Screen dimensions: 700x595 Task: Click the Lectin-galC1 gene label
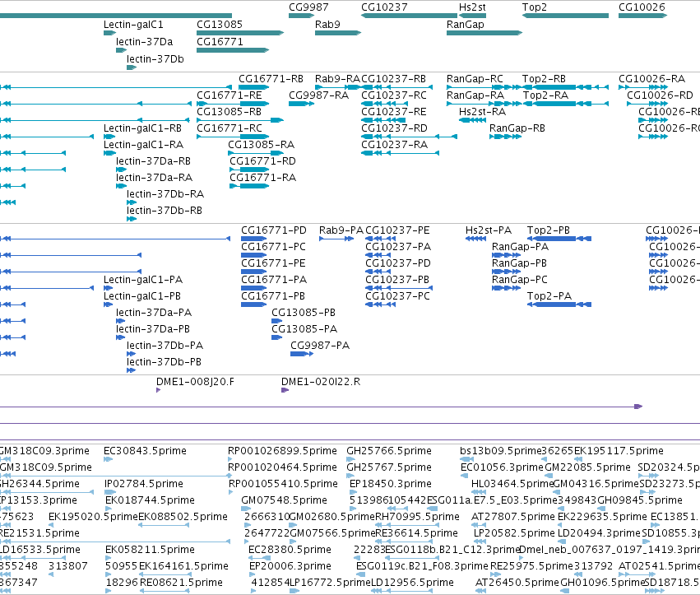[x=133, y=25]
